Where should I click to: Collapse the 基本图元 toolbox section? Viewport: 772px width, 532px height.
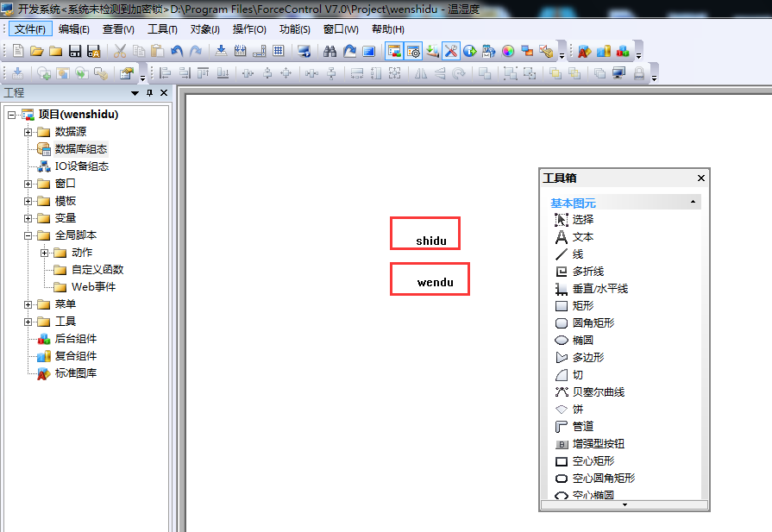(x=693, y=202)
